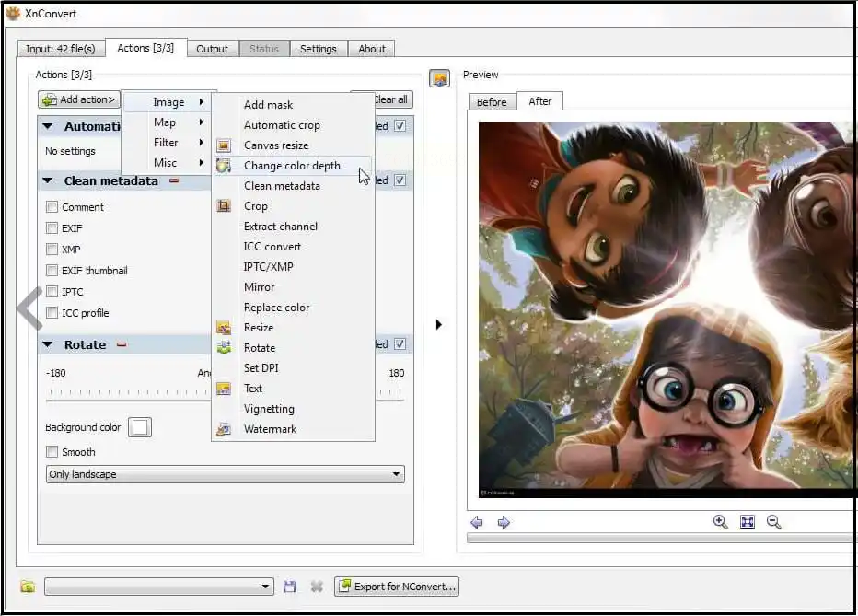
Task: Click the red remove icon beside Rotate
Action: point(121,344)
